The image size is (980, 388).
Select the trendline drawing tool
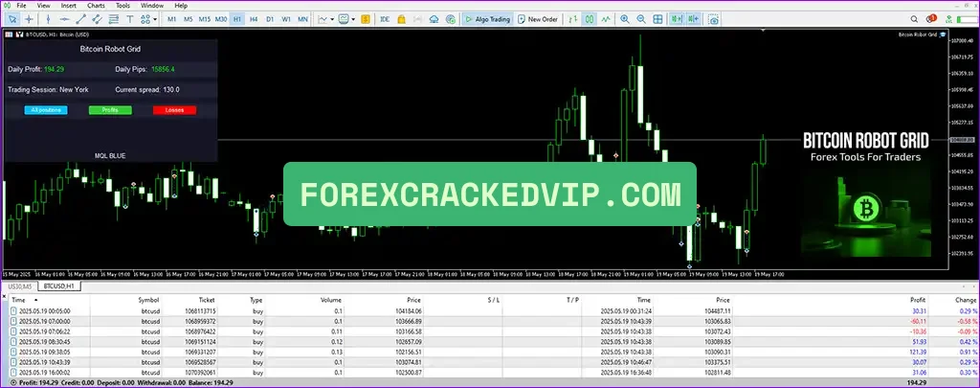coord(80,19)
